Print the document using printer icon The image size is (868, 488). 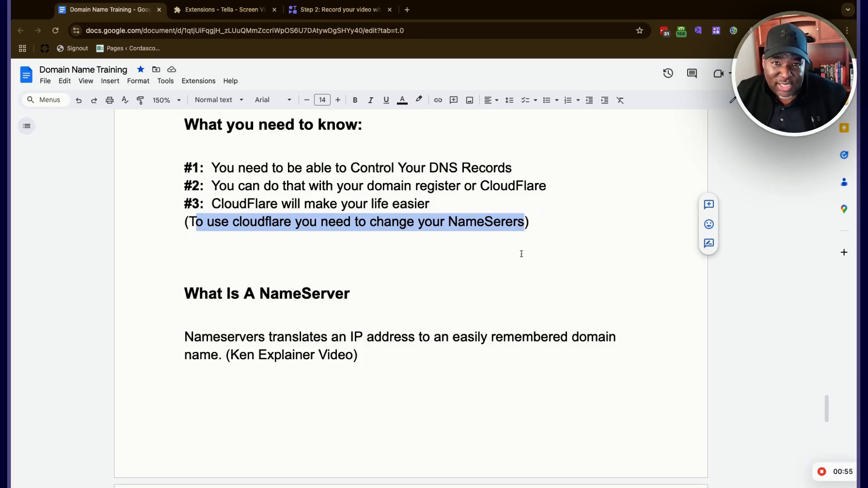pyautogui.click(x=109, y=100)
